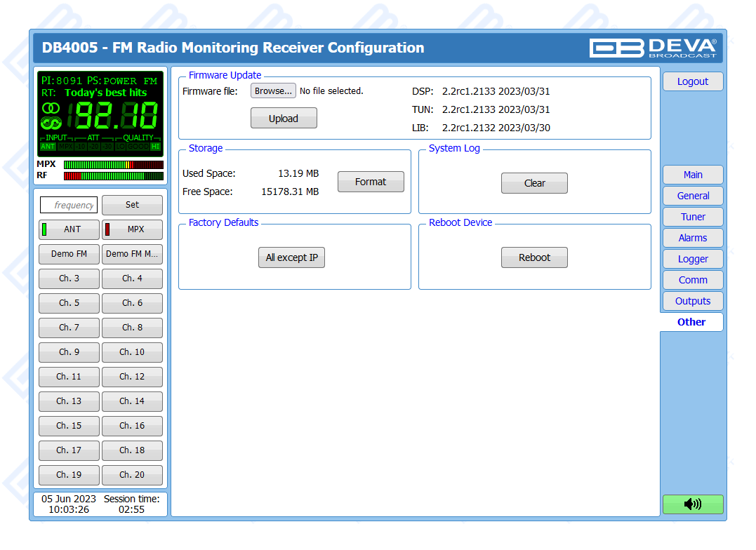Click the speaker audio listen icon
Image resolution: width=756 pixels, height=550 pixels.
tap(692, 504)
